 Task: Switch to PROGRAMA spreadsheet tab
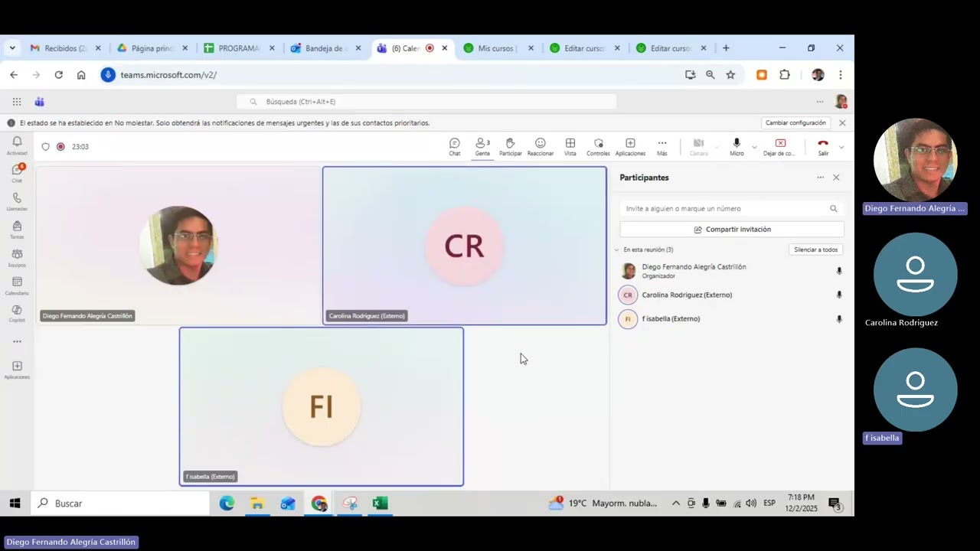tap(239, 48)
